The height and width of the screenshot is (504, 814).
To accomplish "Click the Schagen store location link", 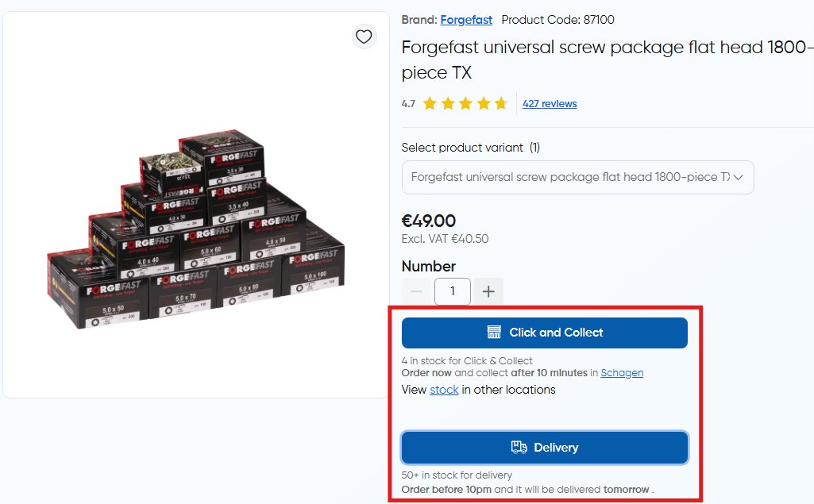I will pos(622,372).
